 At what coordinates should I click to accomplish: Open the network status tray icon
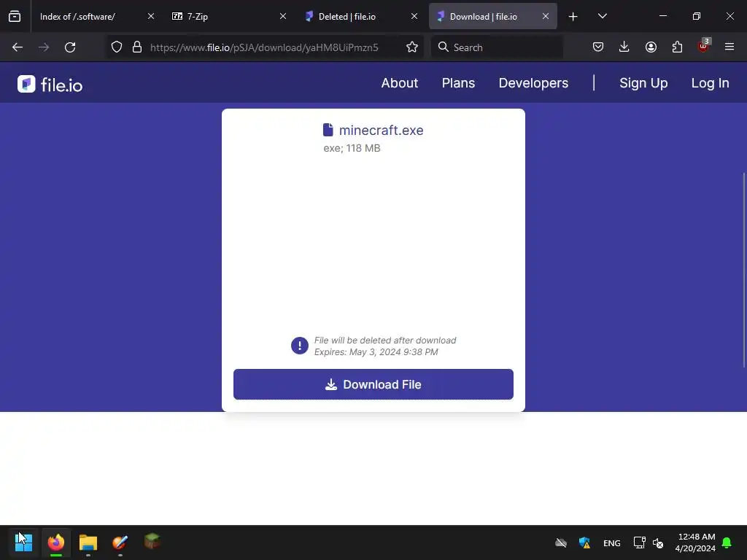coord(639,542)
